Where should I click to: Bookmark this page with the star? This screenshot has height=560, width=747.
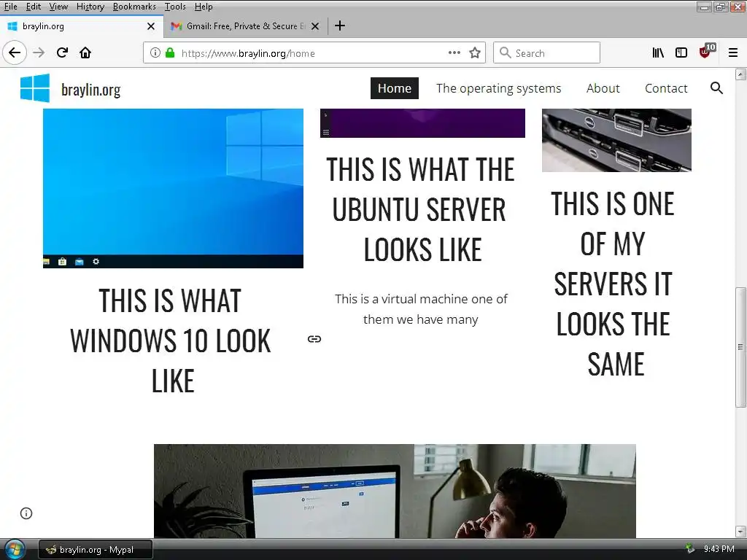click(x=474, y=52)
